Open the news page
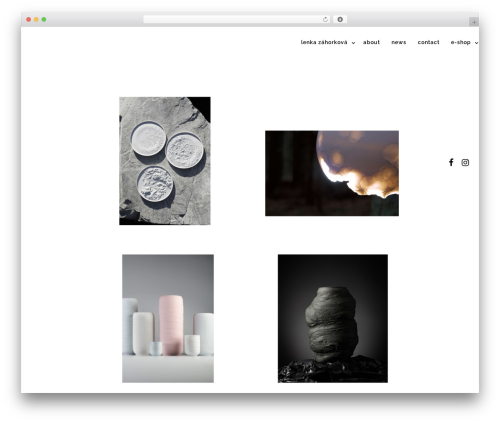Viewport: 500px width, 423px height. pyautogui.click(x=399, y=42)
